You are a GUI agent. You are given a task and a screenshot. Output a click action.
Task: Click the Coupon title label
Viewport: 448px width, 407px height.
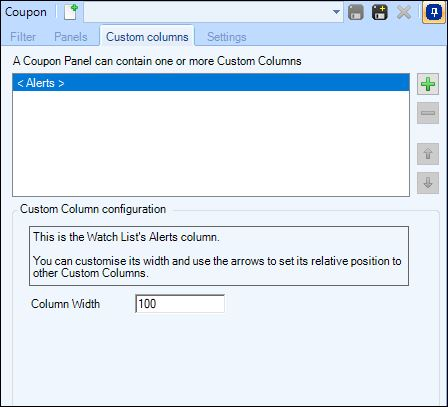[26, 12]
